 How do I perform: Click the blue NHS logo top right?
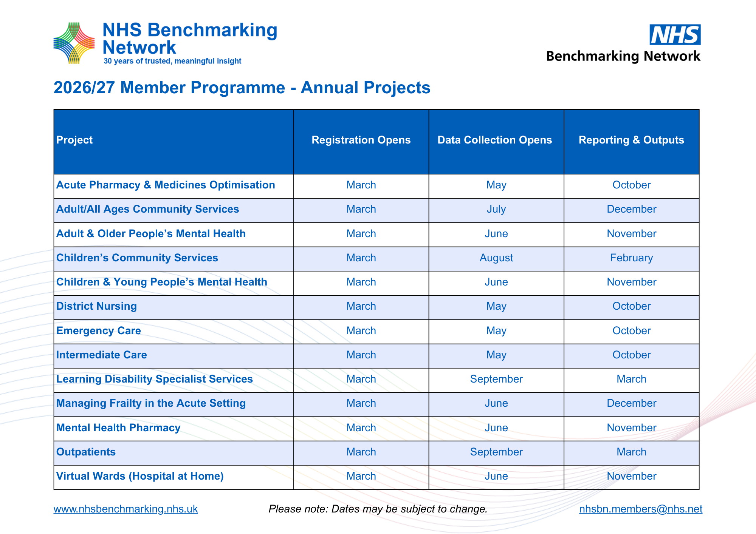675,35
